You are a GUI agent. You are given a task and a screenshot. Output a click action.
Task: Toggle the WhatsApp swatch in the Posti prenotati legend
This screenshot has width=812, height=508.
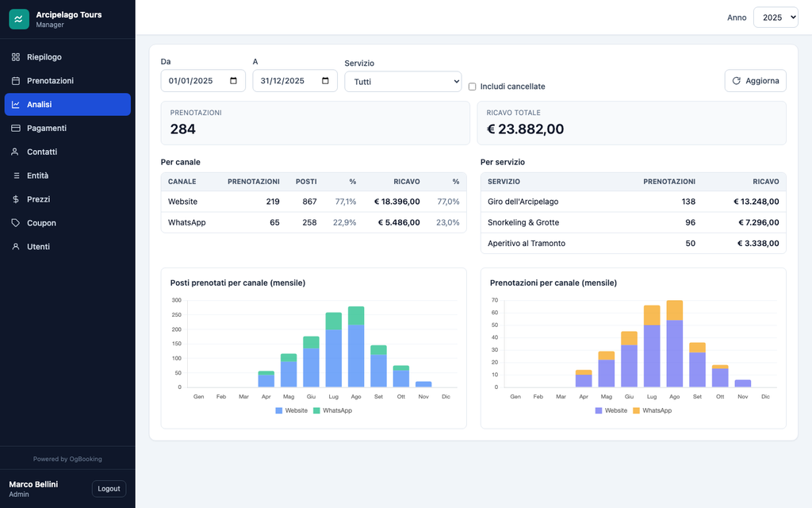pos(316,410)
